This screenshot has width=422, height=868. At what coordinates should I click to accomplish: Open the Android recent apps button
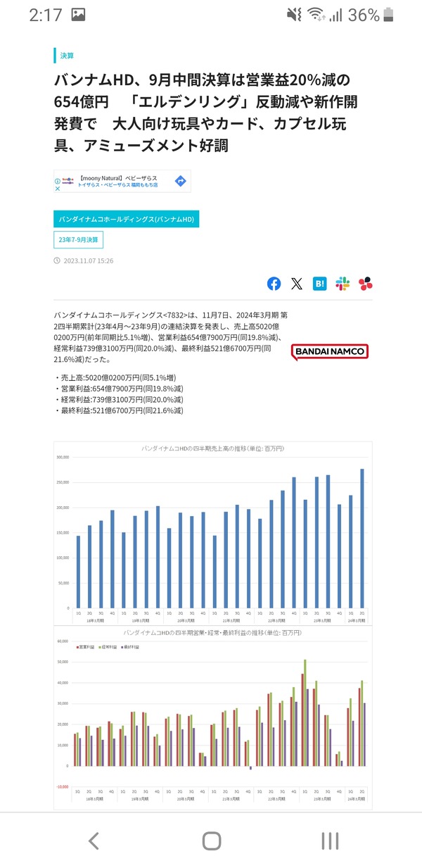click(329, 840)
